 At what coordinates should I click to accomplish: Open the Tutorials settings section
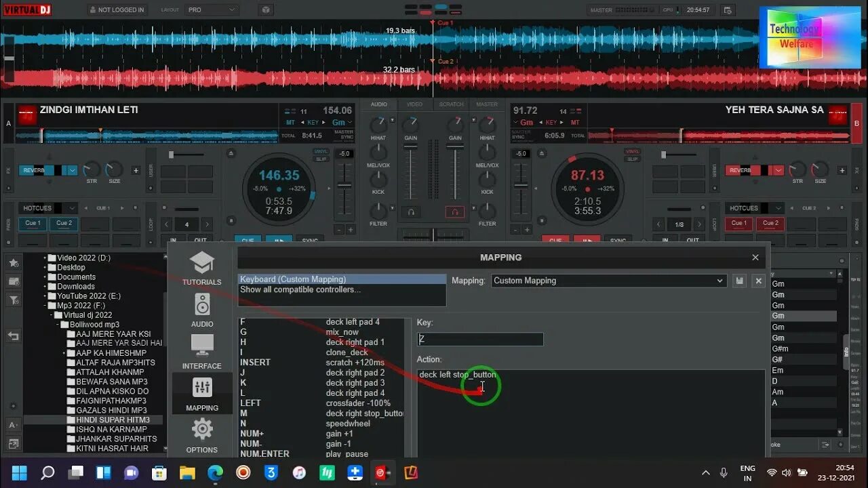[x=201, y=268]
